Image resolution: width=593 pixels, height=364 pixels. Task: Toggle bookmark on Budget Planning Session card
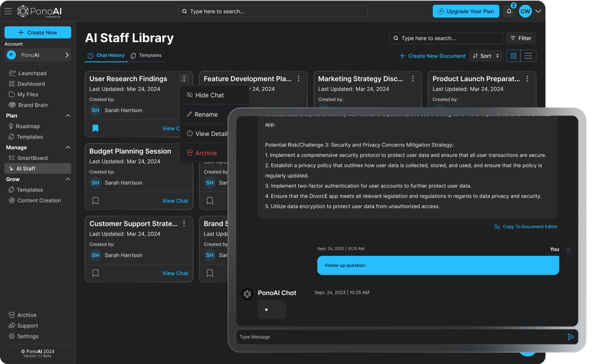[95, 200]
